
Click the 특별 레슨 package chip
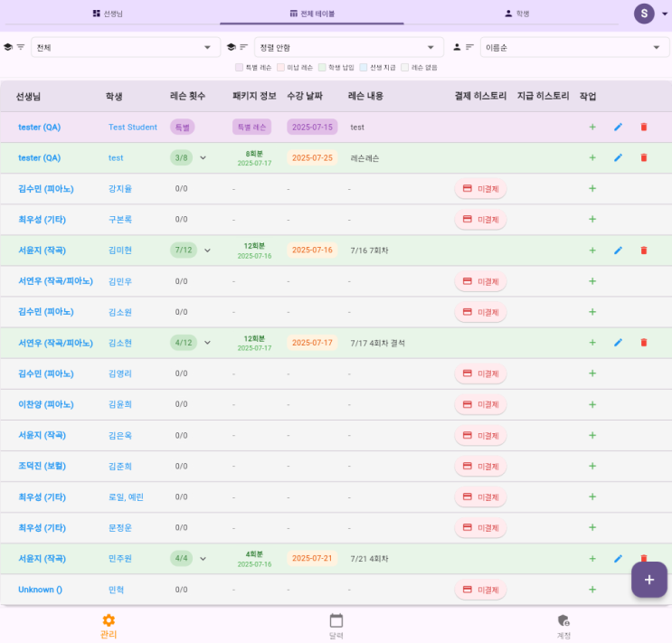251,127
